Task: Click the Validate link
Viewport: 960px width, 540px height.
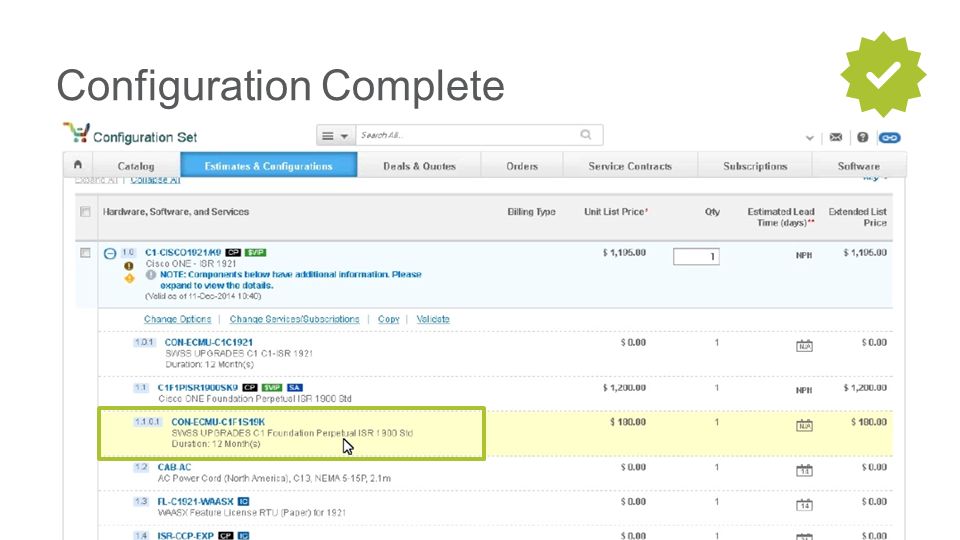Action: (433, 319)
